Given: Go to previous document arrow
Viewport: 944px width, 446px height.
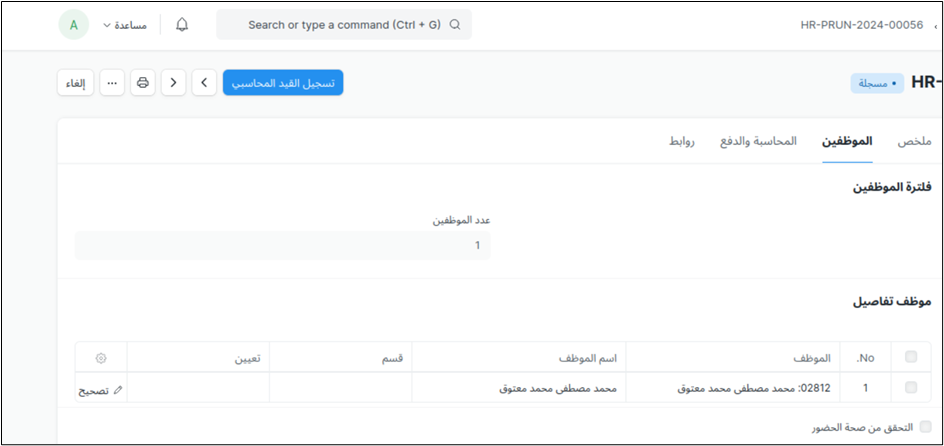Looking at the screenshot, I should coord(174,83).
